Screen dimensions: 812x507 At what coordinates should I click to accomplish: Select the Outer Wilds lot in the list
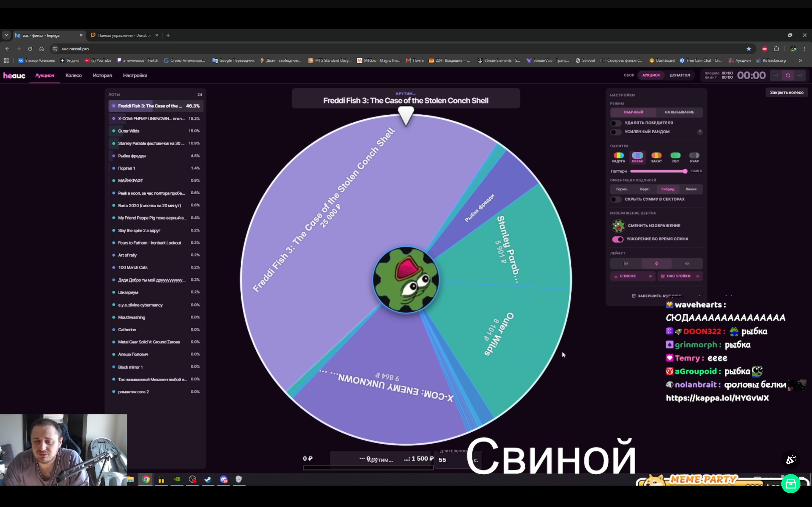[x=156, y=131]
